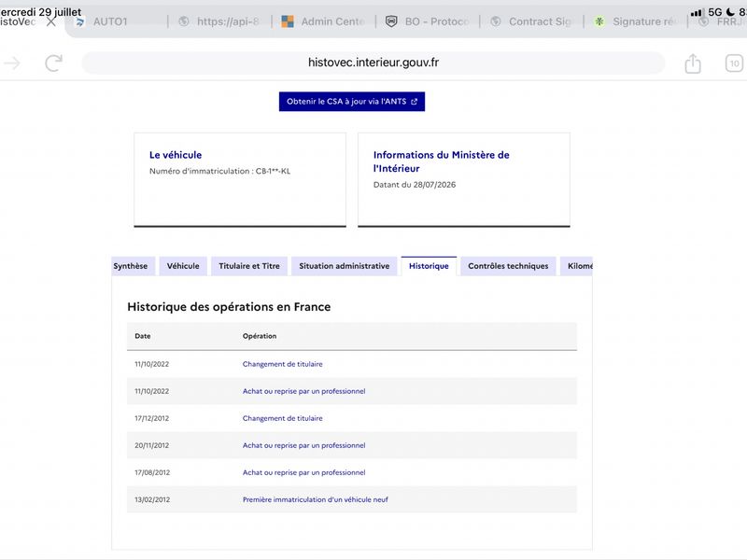
Task: Go forward with the browser arrow
Action: [12, 63]
